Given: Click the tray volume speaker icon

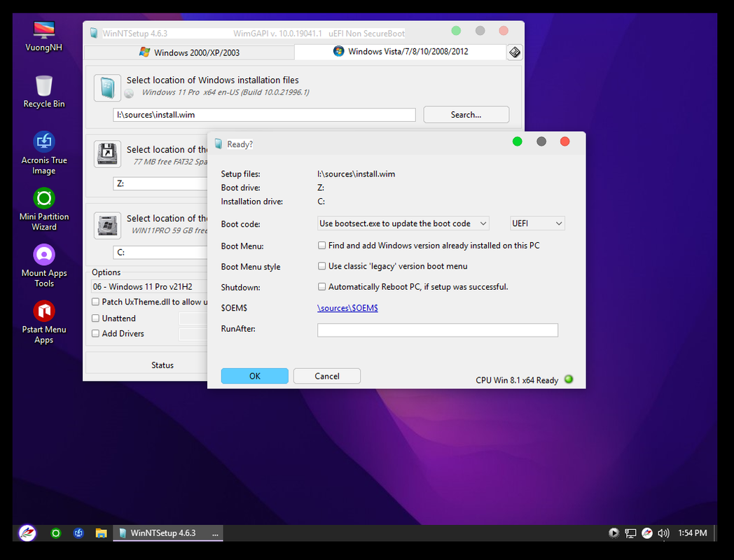Looking at the screenshot, I should (x=663, y=533).
